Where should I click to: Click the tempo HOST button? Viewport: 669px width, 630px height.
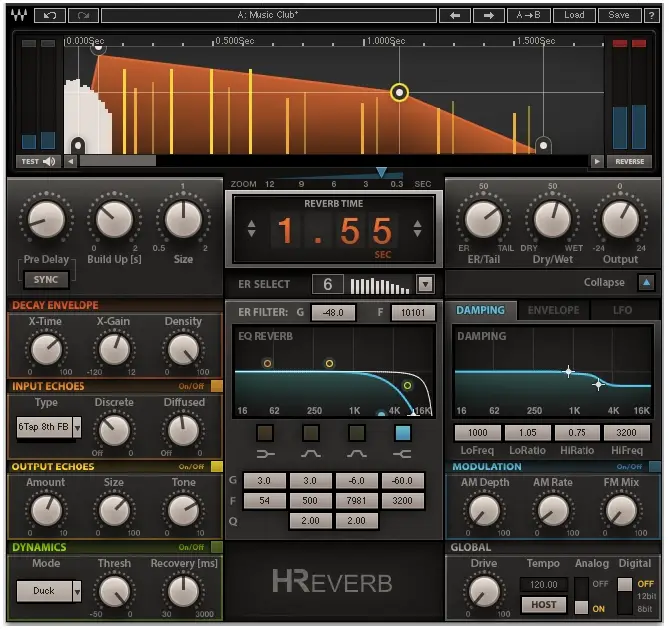click(544, 605)
